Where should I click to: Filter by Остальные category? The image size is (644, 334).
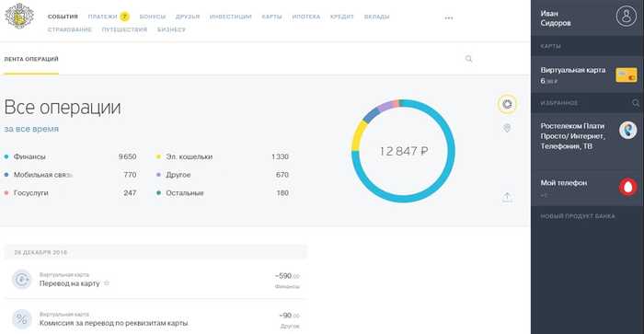[184, 192]
